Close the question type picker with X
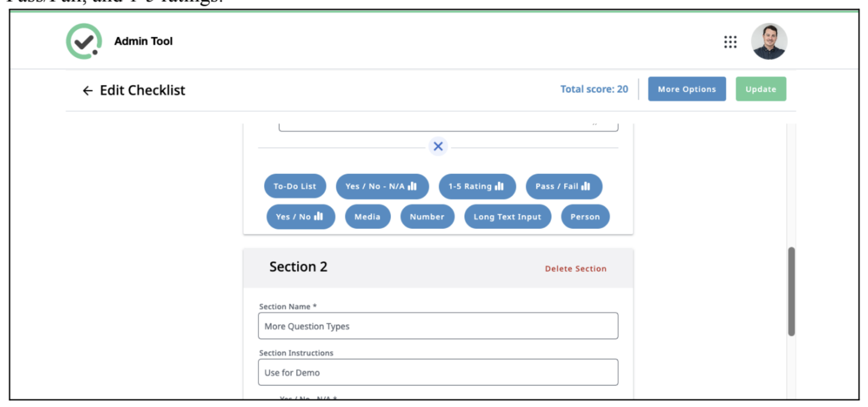This screenshot has width=868, height=407. coord(438,146)
